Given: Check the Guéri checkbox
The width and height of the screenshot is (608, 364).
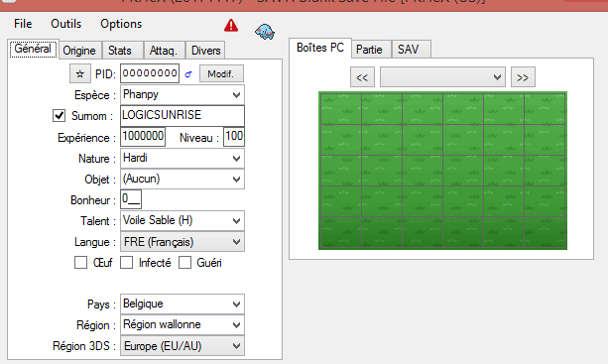Looking at the screenshot, I should point(184,263).
